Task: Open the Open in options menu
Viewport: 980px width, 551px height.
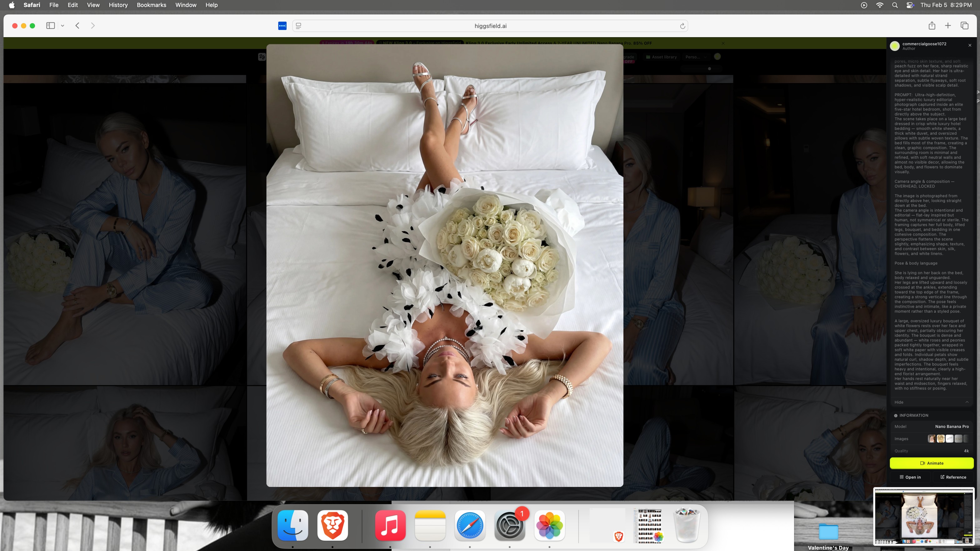Action: (910, 477)
